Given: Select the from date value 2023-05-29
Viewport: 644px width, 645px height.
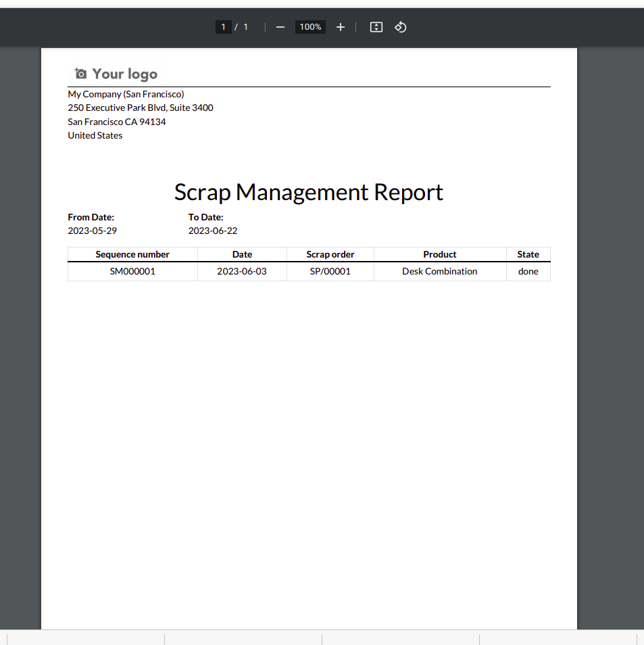Looking at the screenshot, I should click(x=92, y=231).
